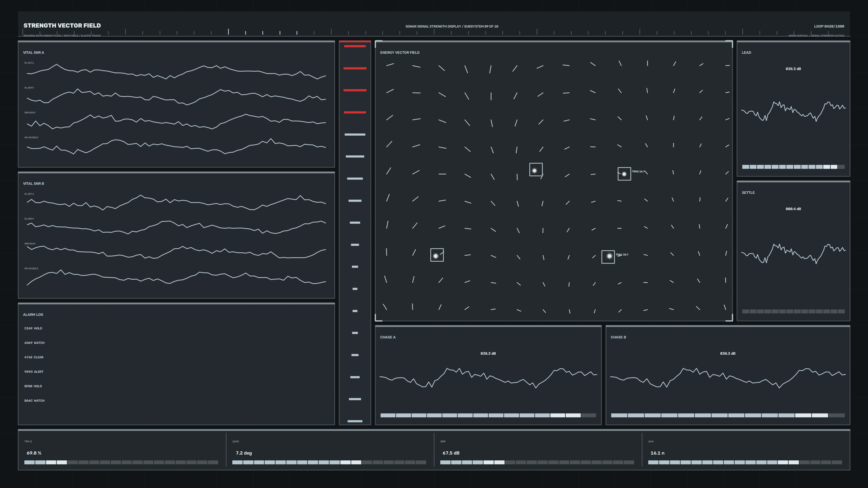Screen dimensions: 868x488
Task: Click the segmented level bar in LEAD panel
Action: point(793,167)
